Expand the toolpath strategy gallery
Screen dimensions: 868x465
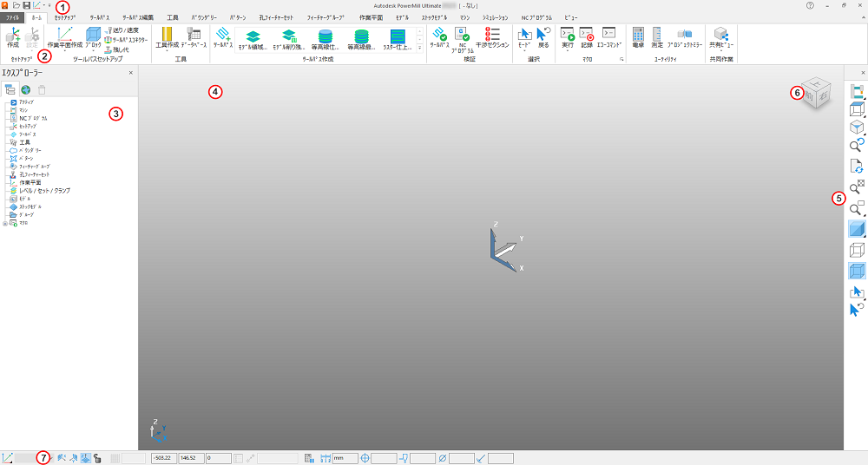click(419, 49)
